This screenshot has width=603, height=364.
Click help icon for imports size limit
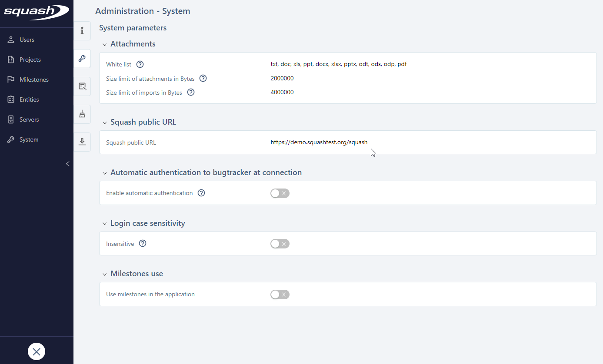click(190, 93)
